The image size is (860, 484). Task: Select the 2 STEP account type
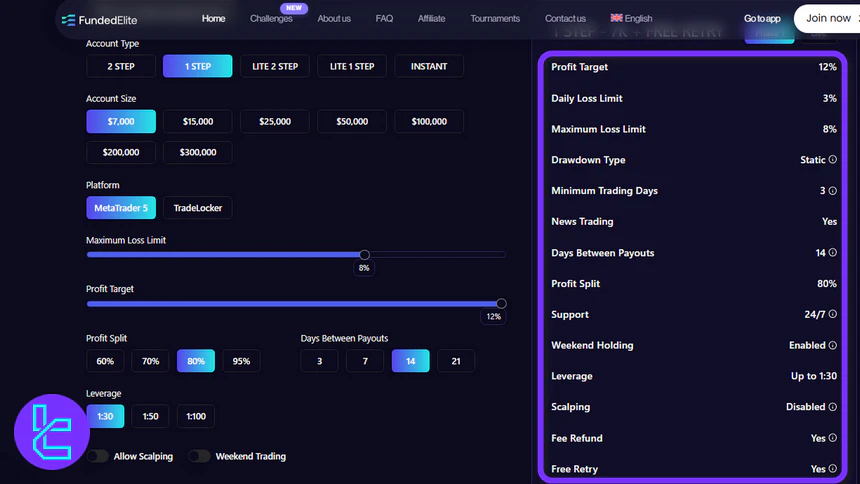coord(121,66)
